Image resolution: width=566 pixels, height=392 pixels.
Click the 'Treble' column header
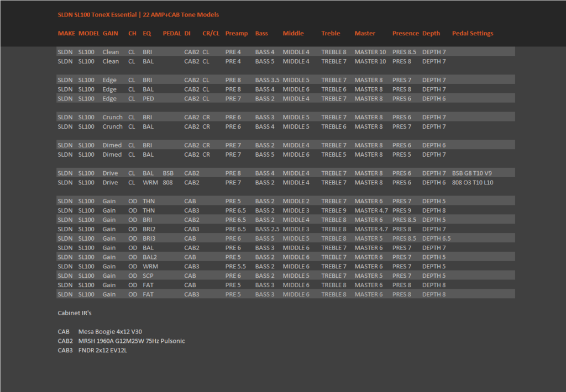pyautogui.click(x=331, y=33)
